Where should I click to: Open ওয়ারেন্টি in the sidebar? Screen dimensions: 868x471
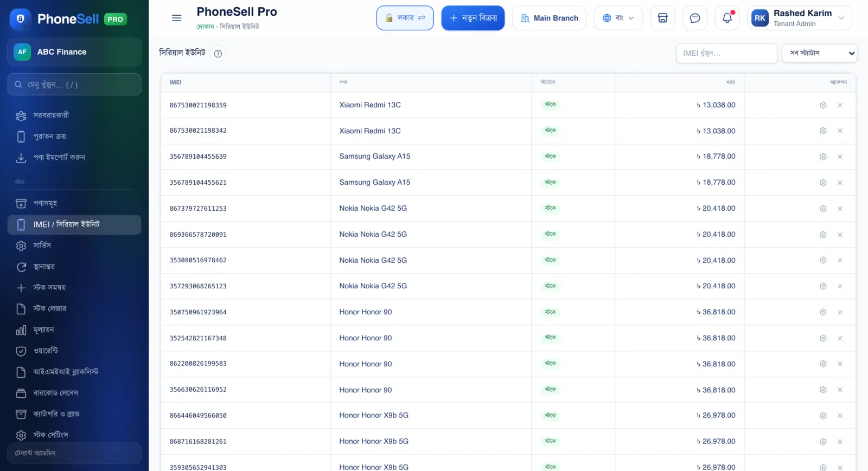74,351
